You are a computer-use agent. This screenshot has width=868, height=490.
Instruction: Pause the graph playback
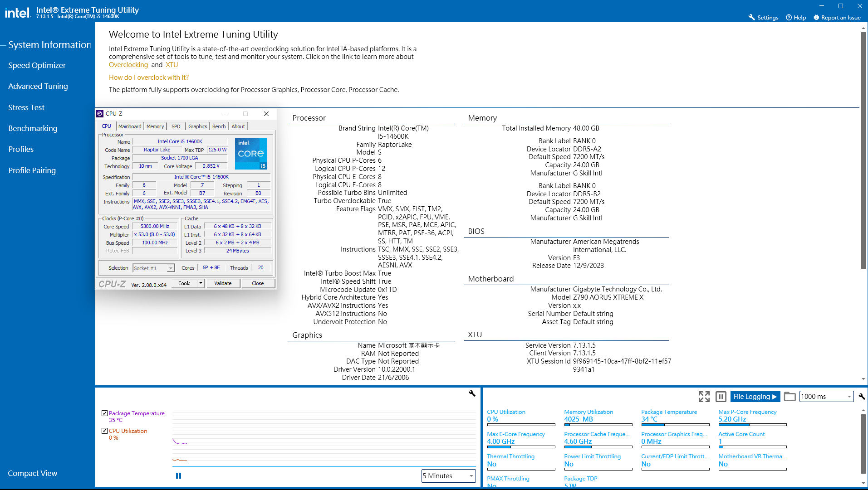(x=178, y=475)
